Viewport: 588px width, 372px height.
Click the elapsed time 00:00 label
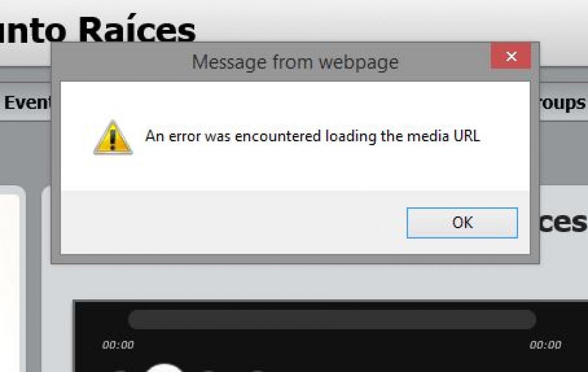(118, 345)
